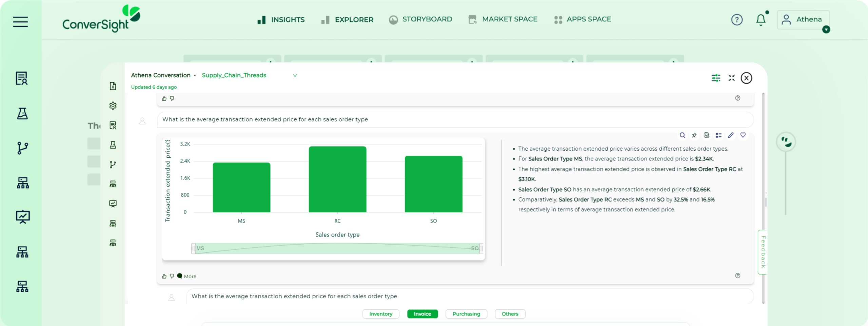Go to Market Space
This screenshot has width=868, height=326.
coord(503,19)
